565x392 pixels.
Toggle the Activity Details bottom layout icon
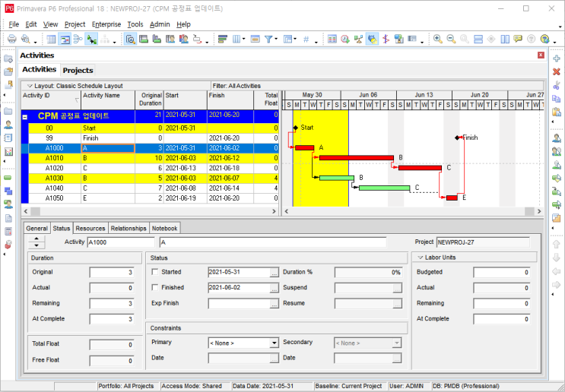pos(130,39)
